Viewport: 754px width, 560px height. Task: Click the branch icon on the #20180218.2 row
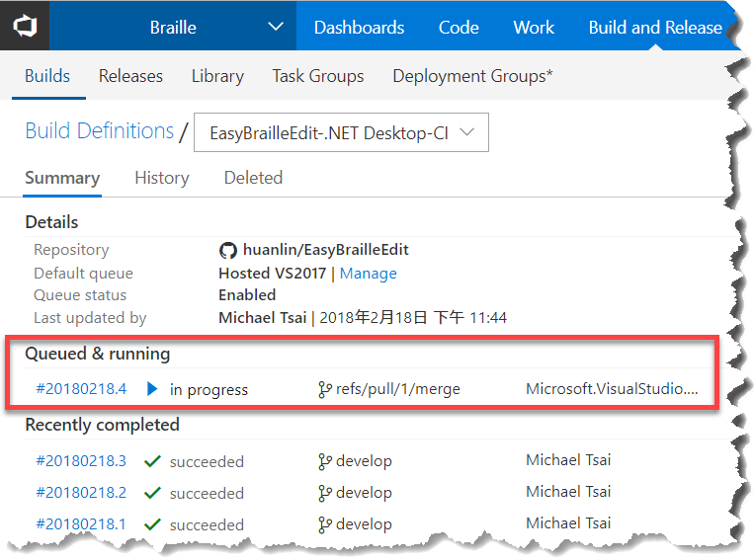[x=325, y=493]
